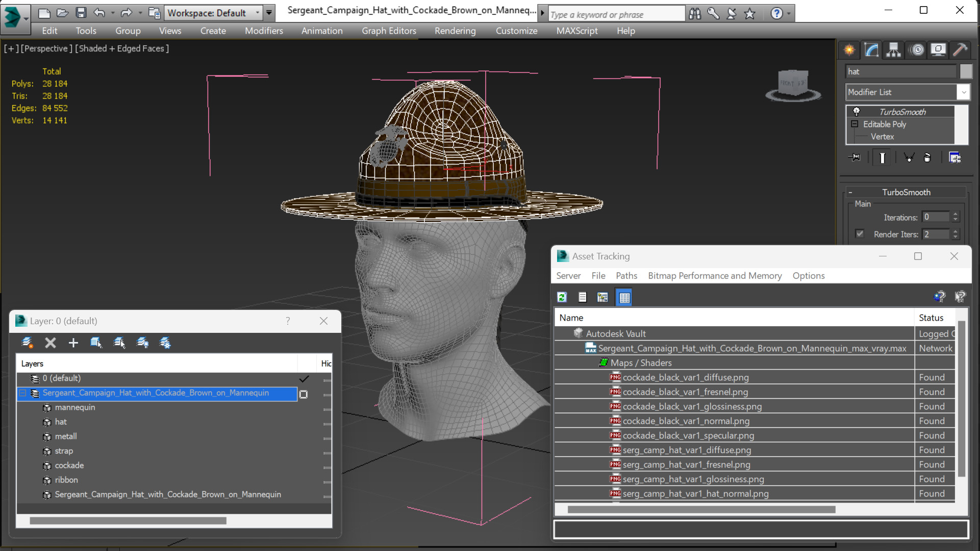This screenshot has width=980, height=551.
Task: Switch Asset Tracking to table view
Action: pos(624,297)
